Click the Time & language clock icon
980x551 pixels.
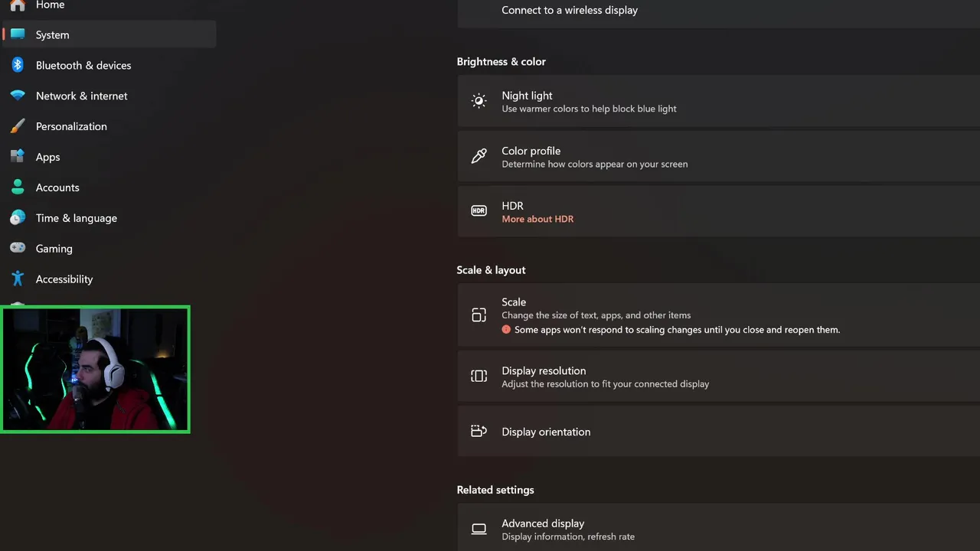coord(18,218)
